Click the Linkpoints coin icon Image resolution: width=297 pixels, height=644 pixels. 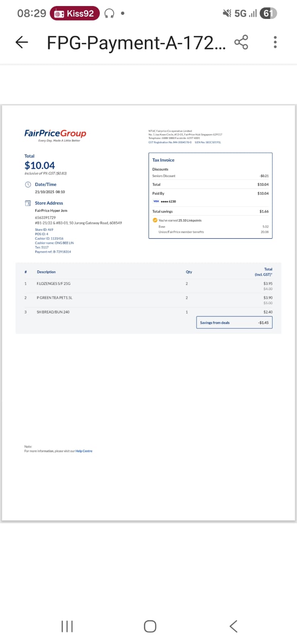tap(155, 220)
